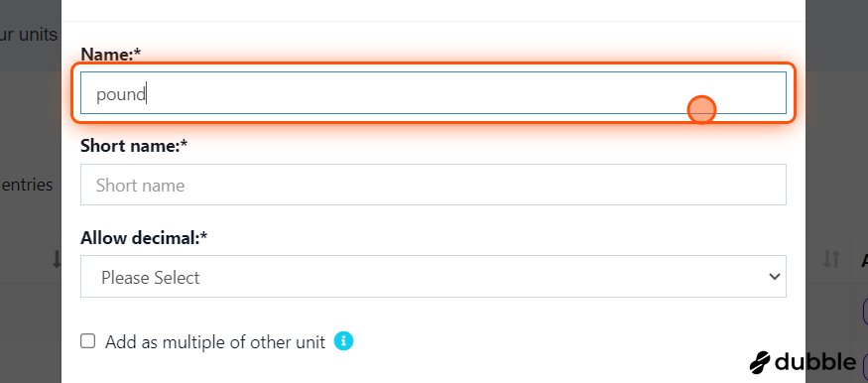Click the down arrow sort icon at left table edge
The width and height of the screenshot is (868, 383).
click(56, 259)
